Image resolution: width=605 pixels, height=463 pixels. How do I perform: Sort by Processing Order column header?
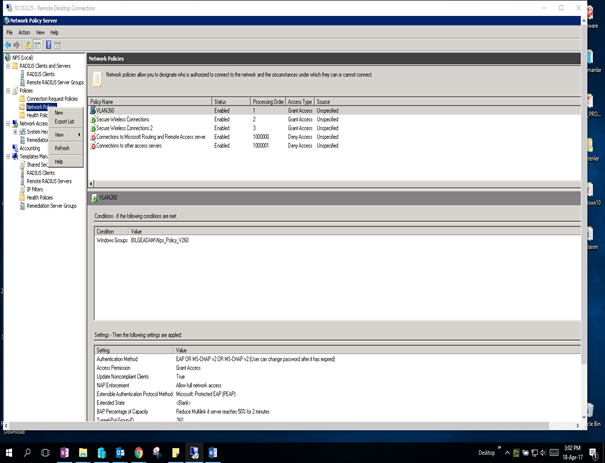tap(268, 102)
